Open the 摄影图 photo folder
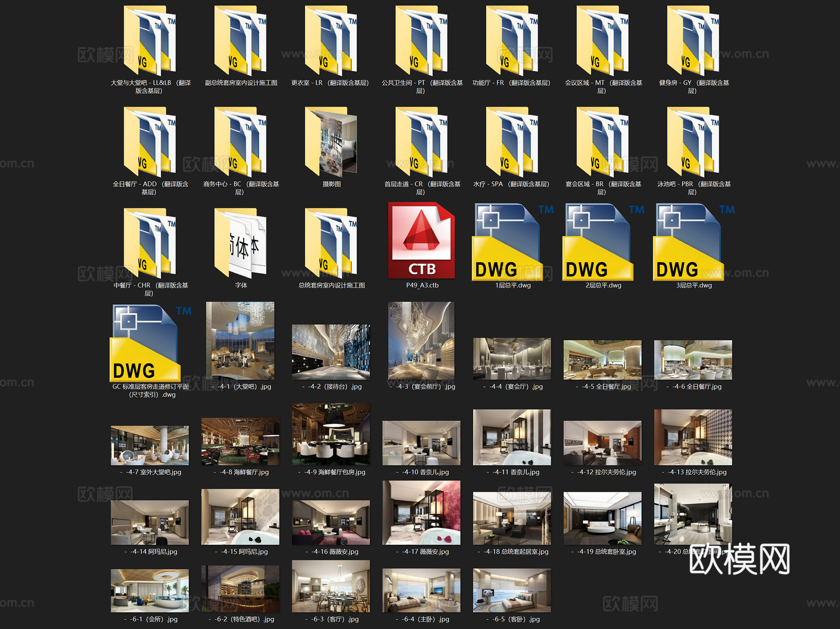This screenshot has height=629, width=840. pos(331,142)
